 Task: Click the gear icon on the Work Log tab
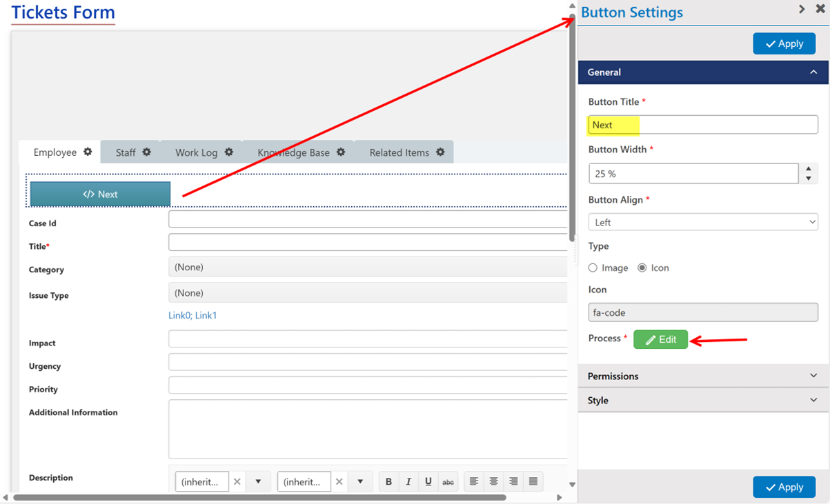[228, 152]
